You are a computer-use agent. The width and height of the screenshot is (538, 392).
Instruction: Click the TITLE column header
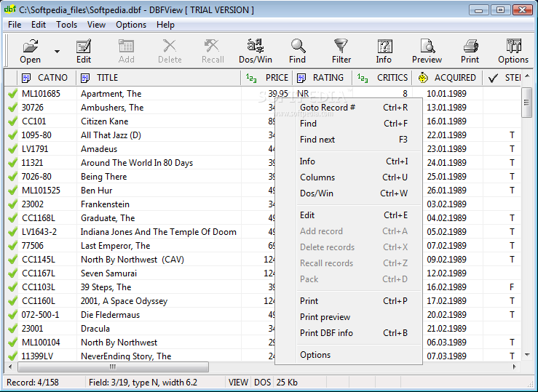(159, 78)
